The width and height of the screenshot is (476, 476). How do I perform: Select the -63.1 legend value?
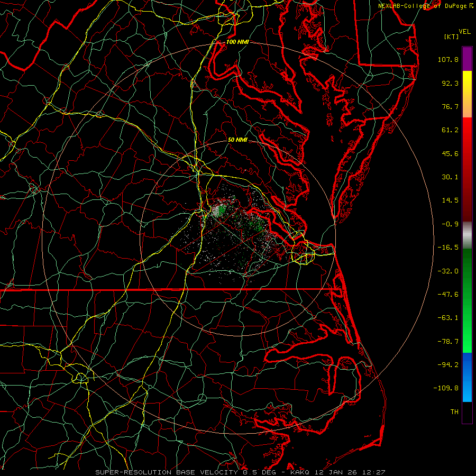coord(448,318)
